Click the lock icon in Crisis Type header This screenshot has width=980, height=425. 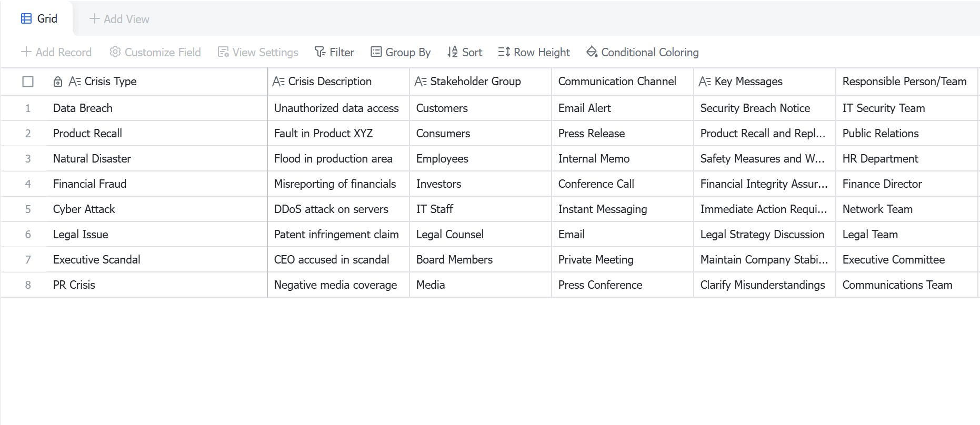click(x=58, y=82)
